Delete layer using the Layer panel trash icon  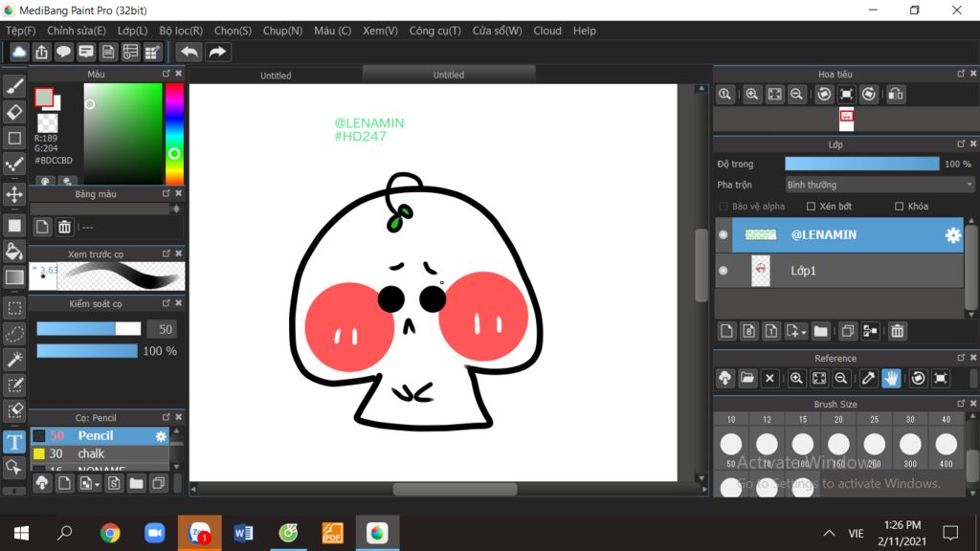[x=897, y=331]
